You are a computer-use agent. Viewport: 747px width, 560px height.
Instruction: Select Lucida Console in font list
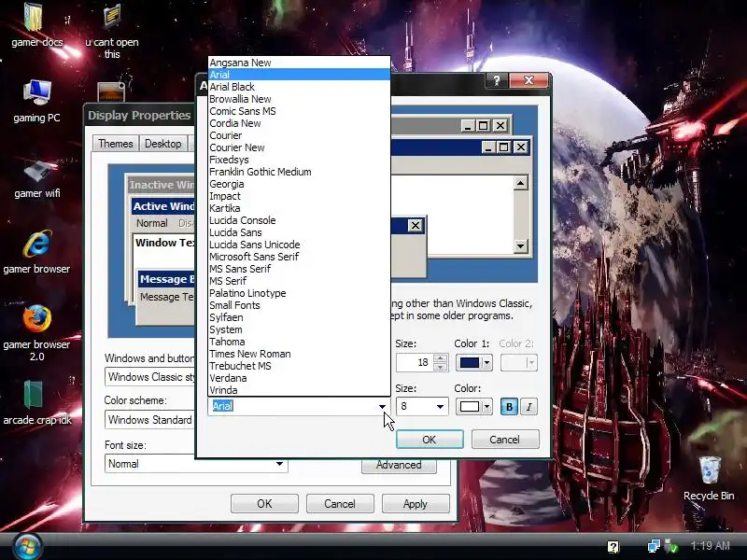coord(299,220)
